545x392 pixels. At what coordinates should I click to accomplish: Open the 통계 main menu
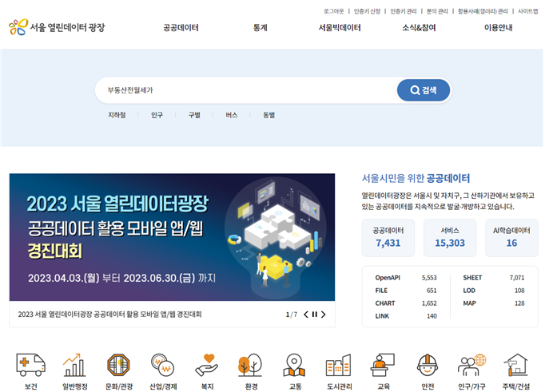tap(260, 27)
